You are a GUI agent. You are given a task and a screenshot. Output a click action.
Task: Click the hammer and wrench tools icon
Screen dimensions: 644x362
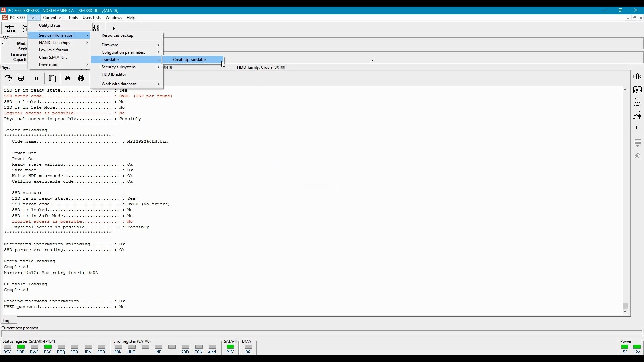click(x=637, y=156)
